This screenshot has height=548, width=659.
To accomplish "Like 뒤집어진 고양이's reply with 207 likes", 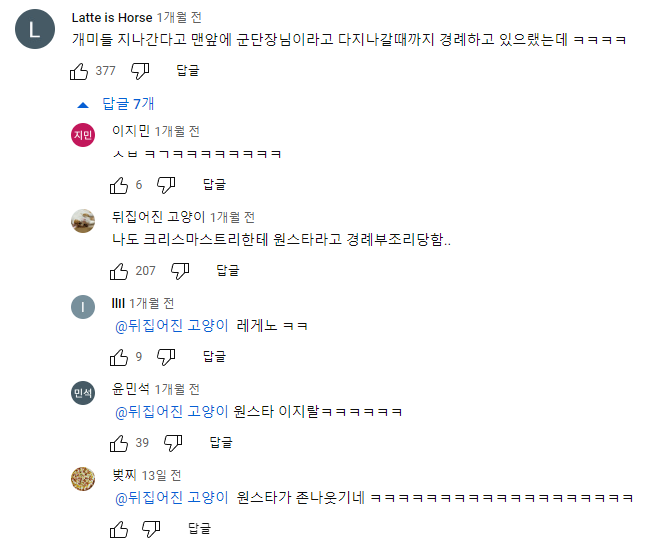I will pyautogui.click(x=119, y=271).
